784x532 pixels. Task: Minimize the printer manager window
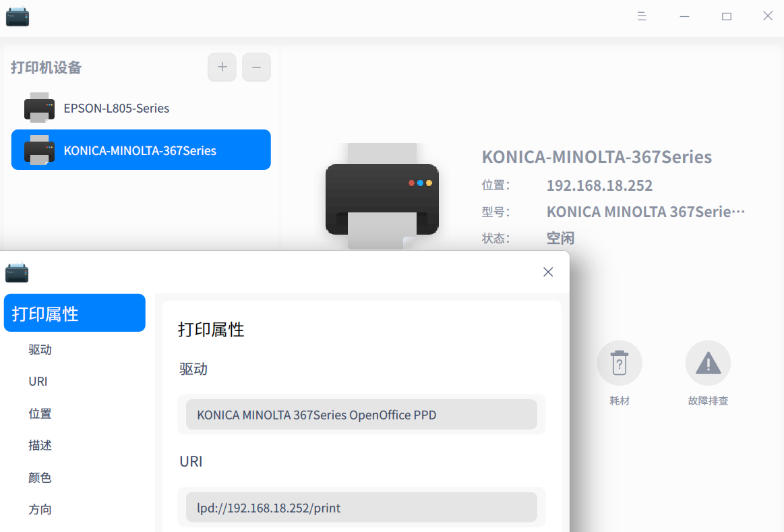coord(684,16)
